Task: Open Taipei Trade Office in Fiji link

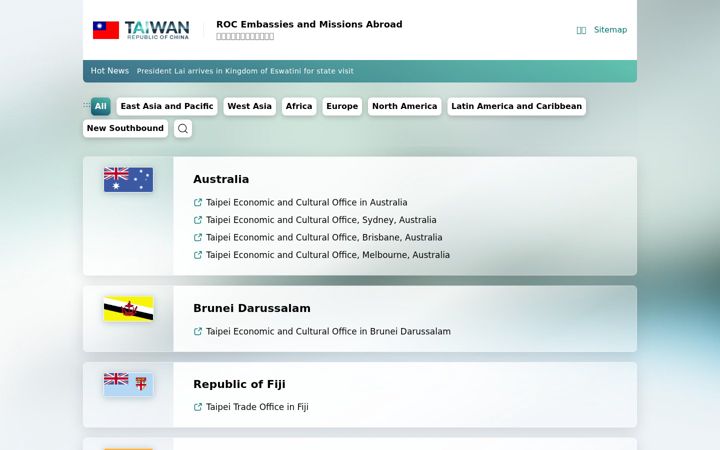Action: point(257,407)
